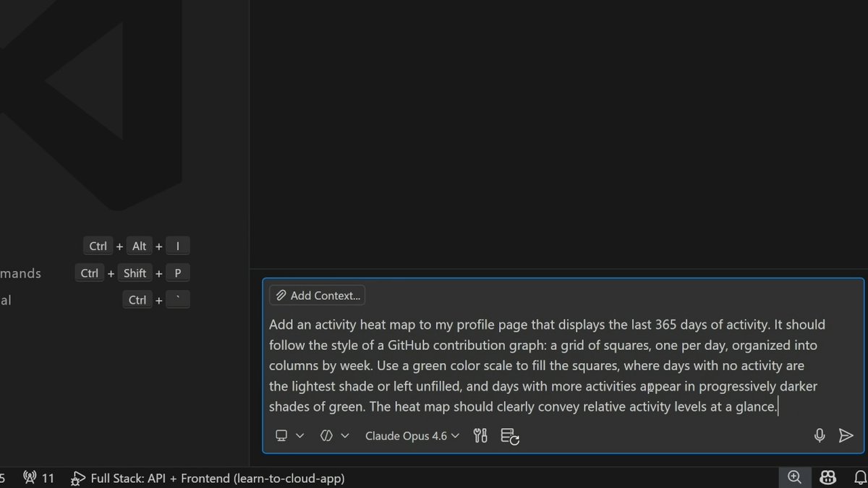Image resolution: width=868 pixels, height=488 pixels.
Task: Send the chat prompt with arrow icon
Action: [846, 435]
